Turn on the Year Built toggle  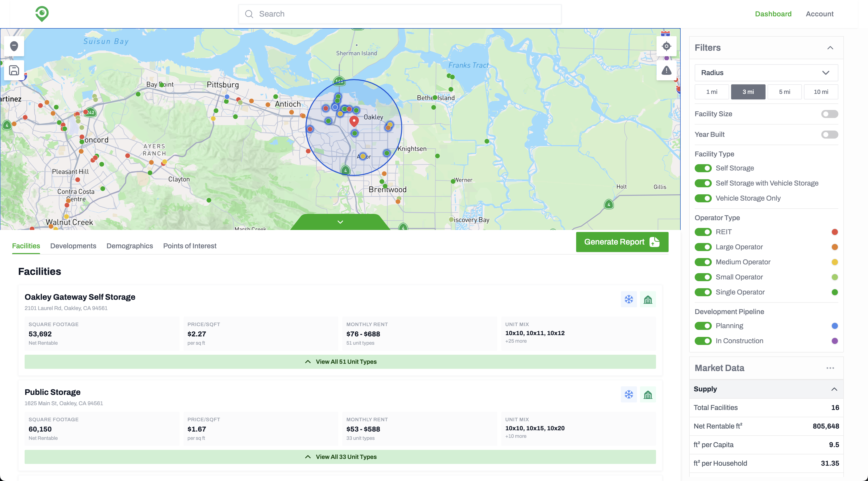829,135
